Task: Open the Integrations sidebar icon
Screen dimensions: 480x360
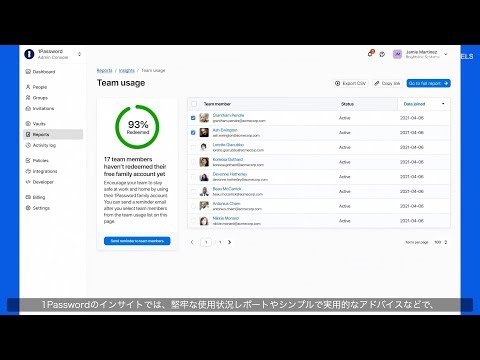Action: 28,171
